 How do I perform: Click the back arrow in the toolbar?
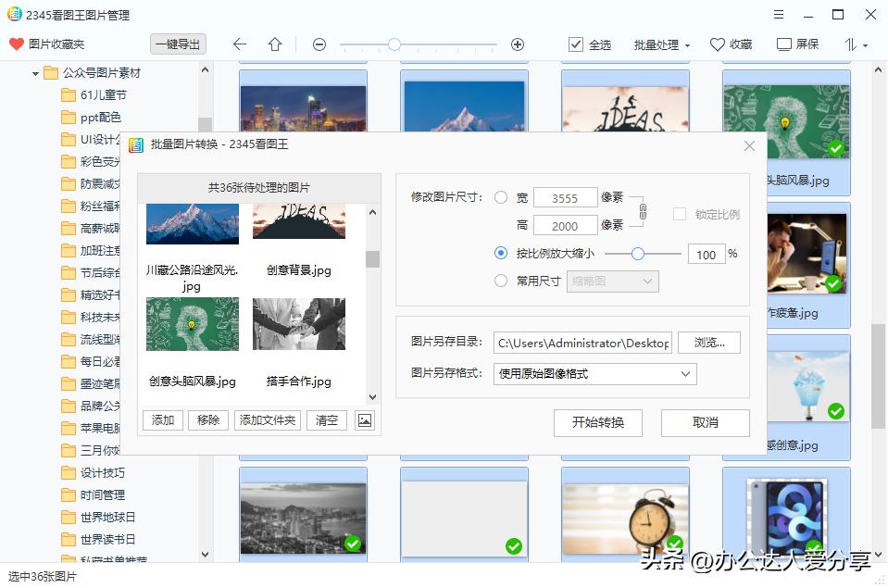coord(240,44)
